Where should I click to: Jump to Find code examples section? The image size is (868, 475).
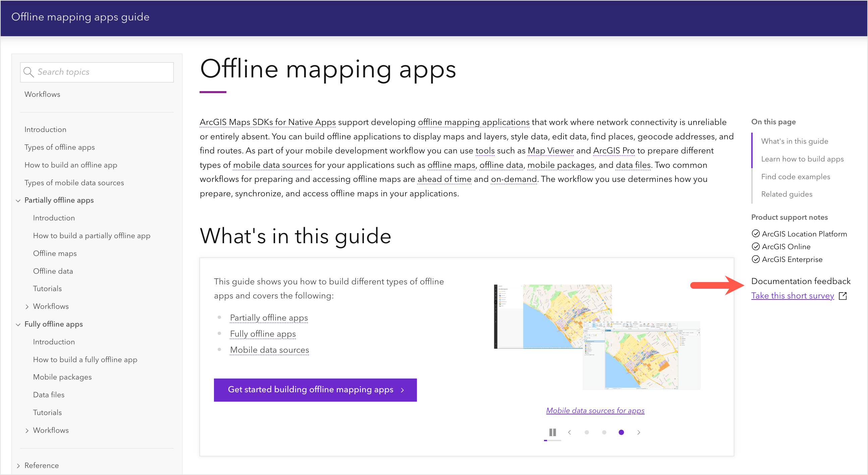(x=795, y=177)
